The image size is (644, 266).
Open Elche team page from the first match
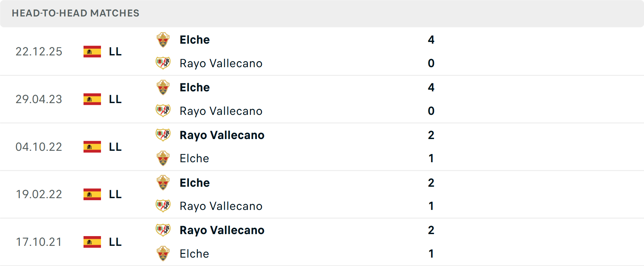pyautogui.click(x=195, y=39)
